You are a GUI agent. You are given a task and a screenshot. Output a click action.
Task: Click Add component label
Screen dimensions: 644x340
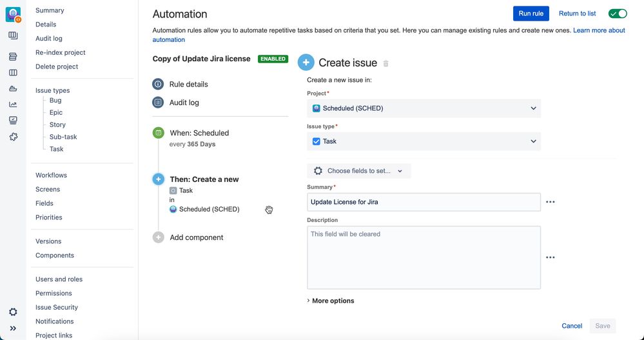coord(197,237)
